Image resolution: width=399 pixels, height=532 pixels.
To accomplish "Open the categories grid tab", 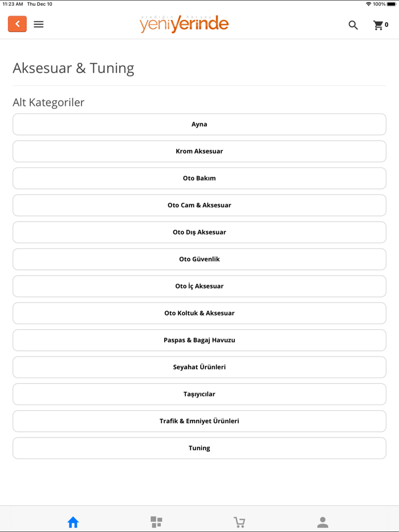I will [156, 522].
